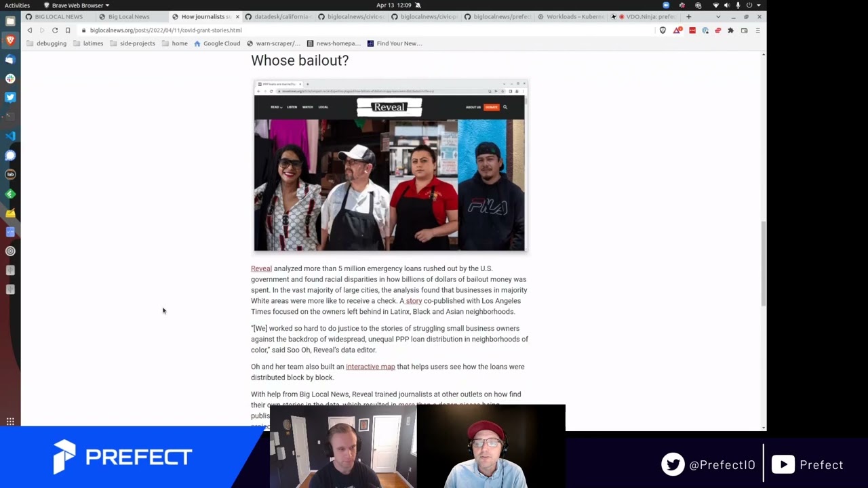Open clock and notifications panel
The height and width of the screenshot is (488, 868).
click(394, 5)
